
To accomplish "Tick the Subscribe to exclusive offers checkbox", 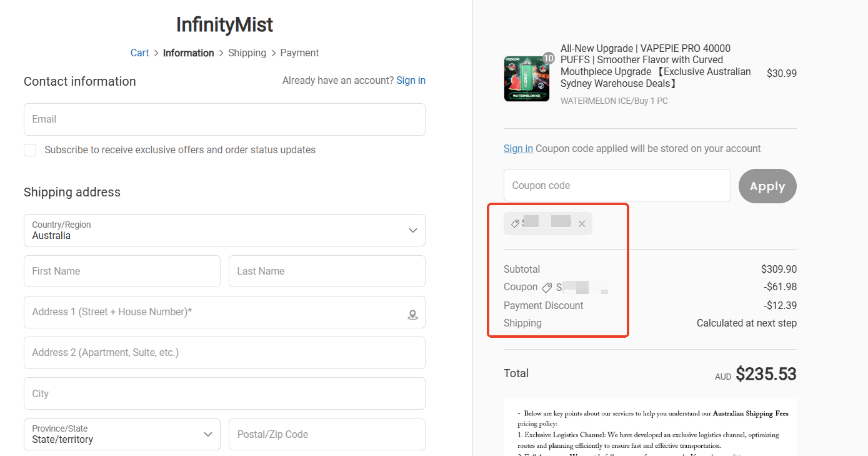I will (30, 150).
